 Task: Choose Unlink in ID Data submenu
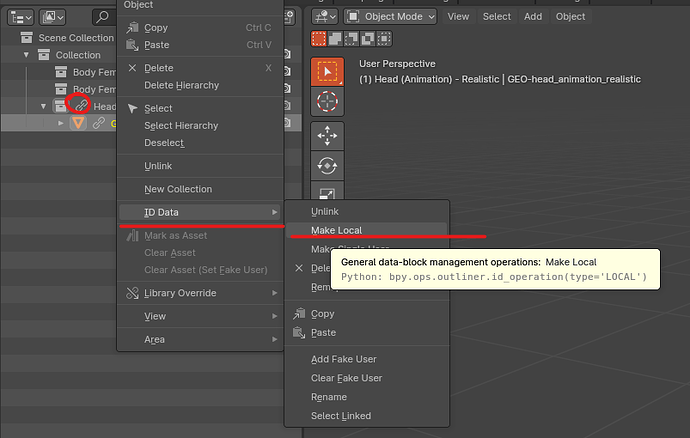pyautogui.click(x=367, y=212)
